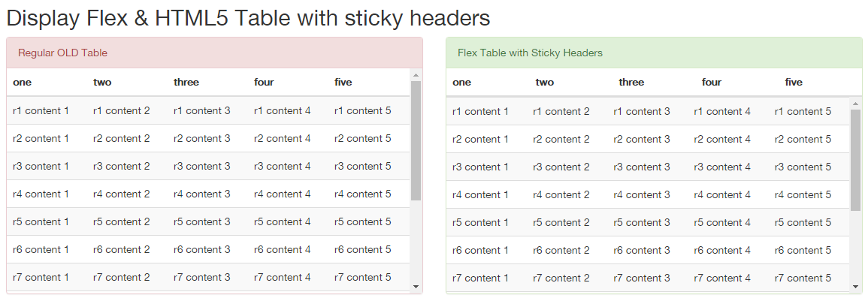The image size is (868, 298).
Task: Select cell 'r1 content 1' in old table
Action: point(41,110)
